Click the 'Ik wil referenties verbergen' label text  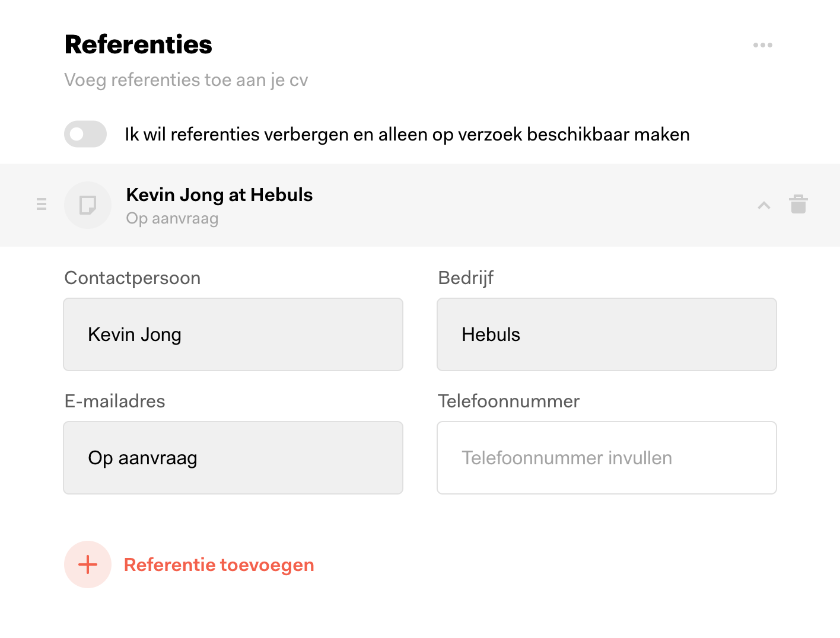pyautogui.click(x=407, y=135)
